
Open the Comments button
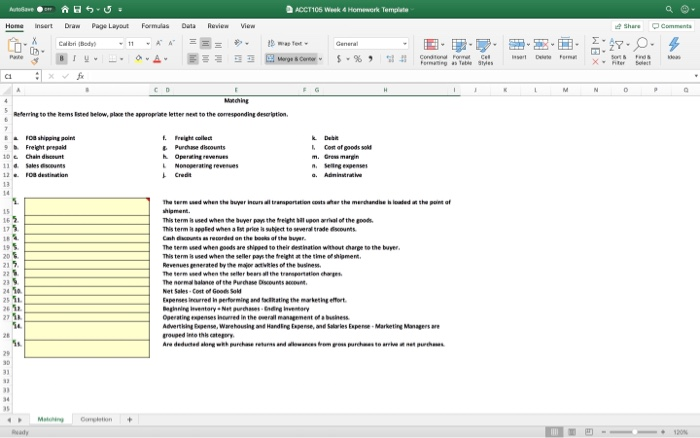point(671,26)
